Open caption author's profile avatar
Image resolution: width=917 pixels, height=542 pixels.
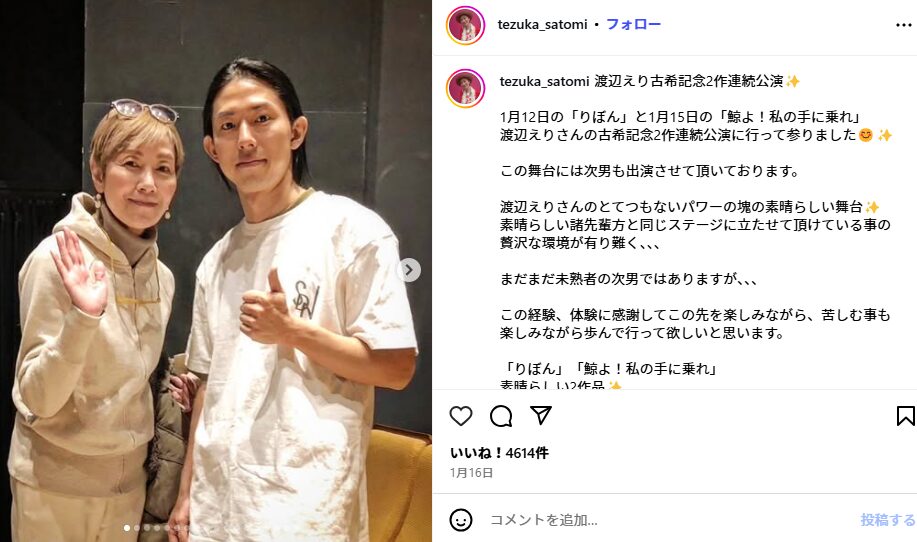[466, 88]
